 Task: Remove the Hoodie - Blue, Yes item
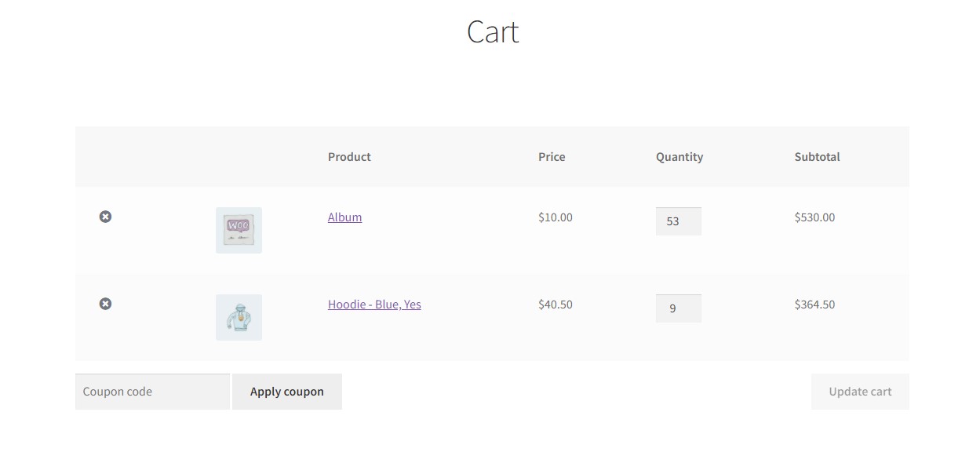pos(105,304)
